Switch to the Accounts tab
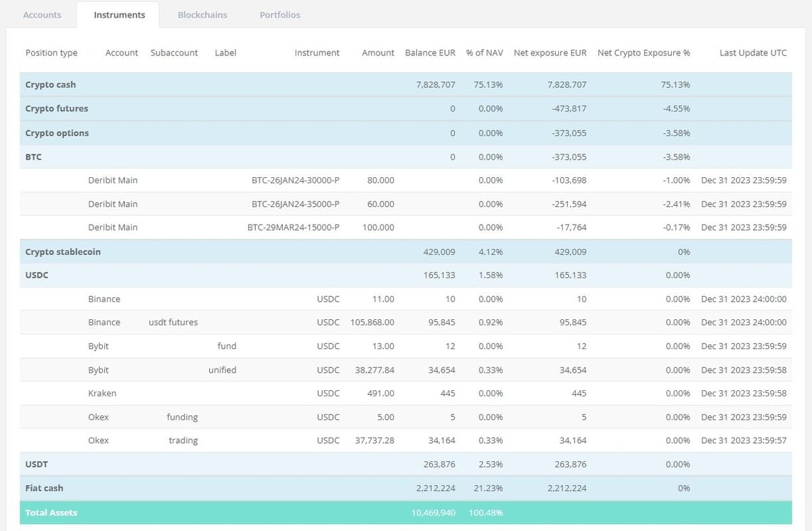This screenshot has height=531, width=812. tap(42, 14)
